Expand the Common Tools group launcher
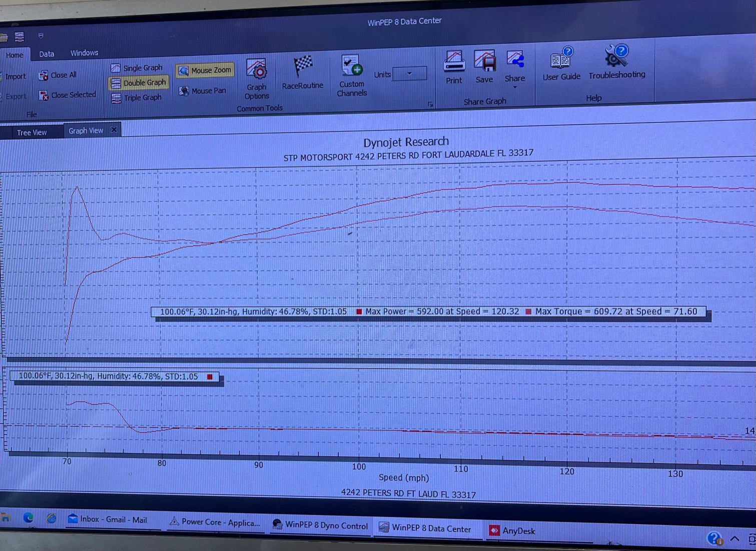756x551 pixels. (x=430, y=104)
